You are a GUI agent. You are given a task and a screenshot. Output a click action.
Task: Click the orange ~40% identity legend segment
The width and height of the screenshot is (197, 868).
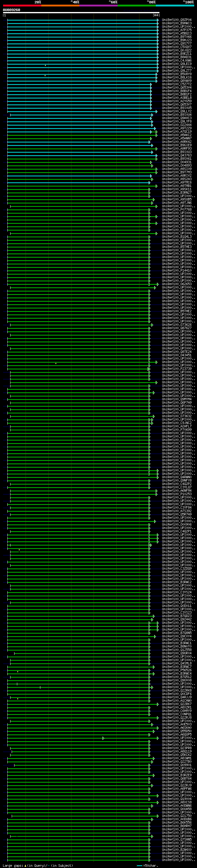(x=60, y=6)
